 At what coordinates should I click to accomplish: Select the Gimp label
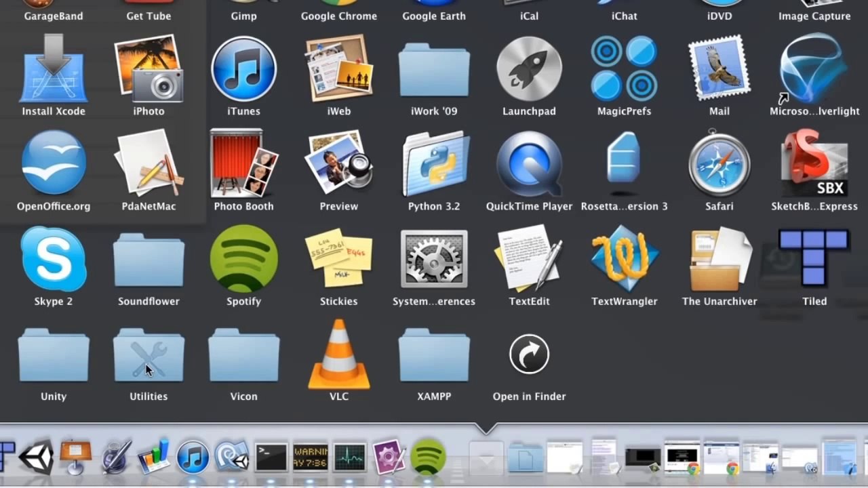[x=243, y=16]
